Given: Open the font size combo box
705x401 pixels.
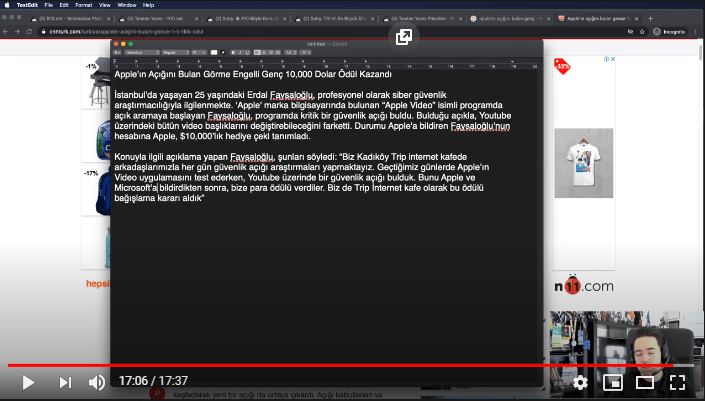Looking at the screenshot, I should click(x=199, y=53).
